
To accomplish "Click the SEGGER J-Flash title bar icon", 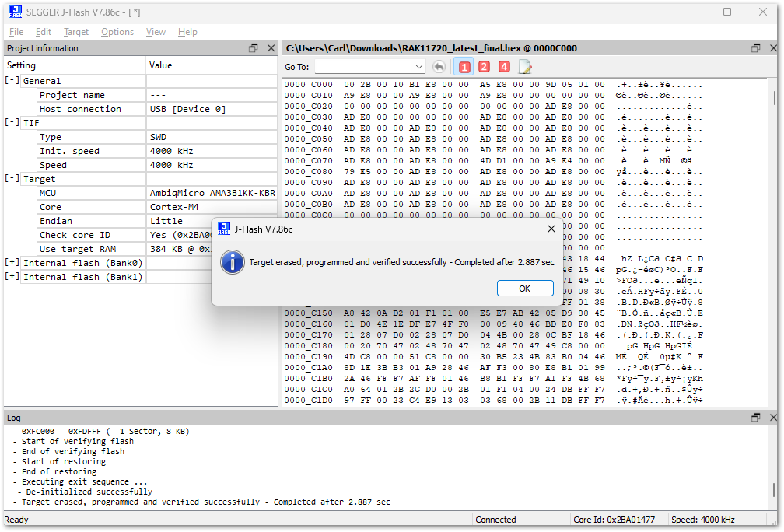I will click(16, 12).
